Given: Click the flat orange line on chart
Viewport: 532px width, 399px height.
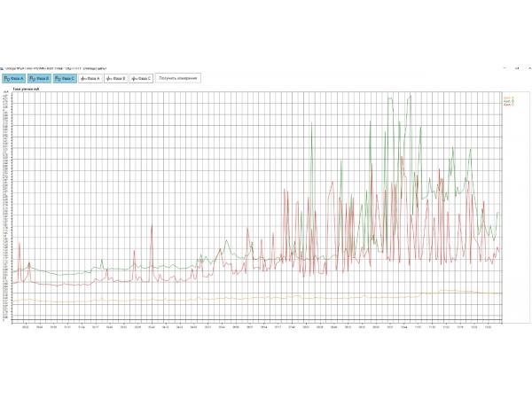Looking at the screenshot, I should pyautogui.click(x=266, y=298).
